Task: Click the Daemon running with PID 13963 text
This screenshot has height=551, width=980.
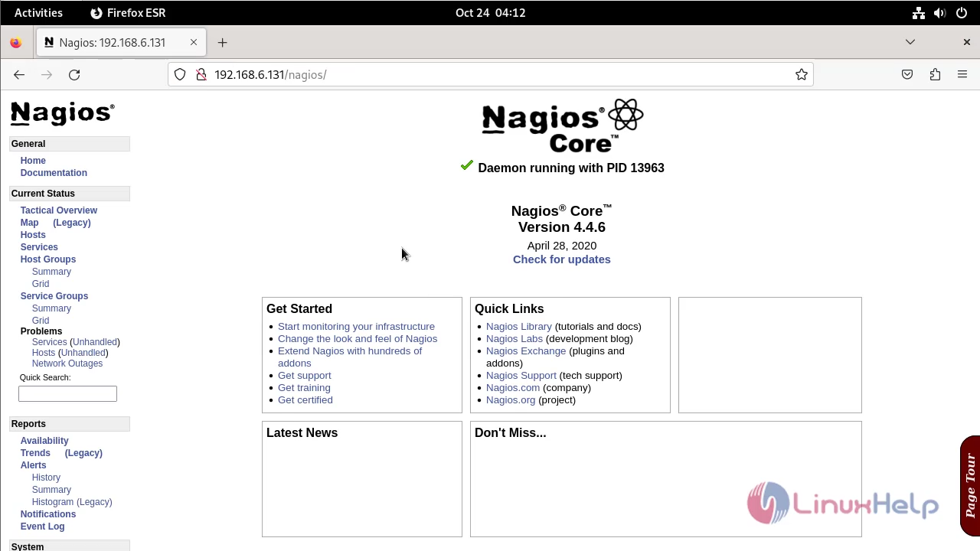Action: coord(571,168)
